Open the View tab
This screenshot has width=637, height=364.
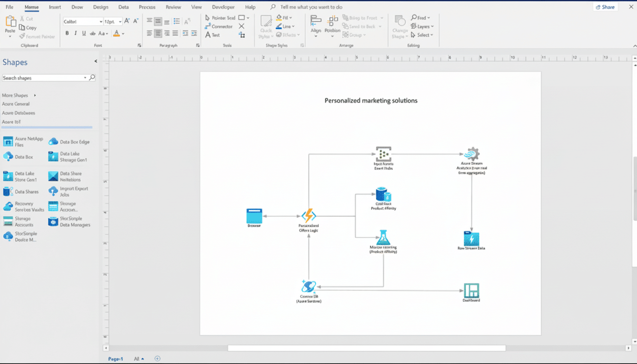click(x=196, y=7)
